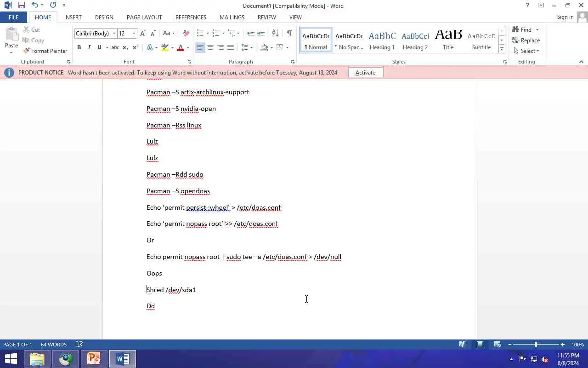Center the paragraph text

click(210, 47)
